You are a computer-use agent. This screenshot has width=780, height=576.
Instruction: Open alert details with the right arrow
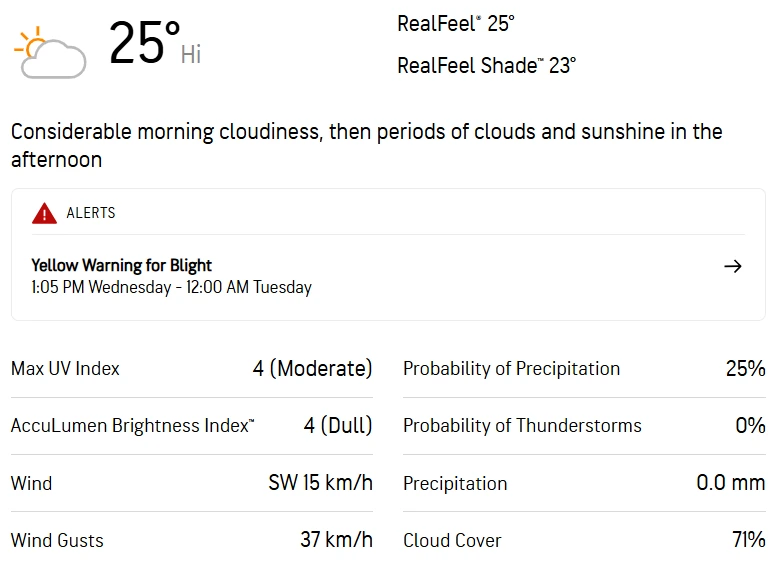click(x=733, y=266)
